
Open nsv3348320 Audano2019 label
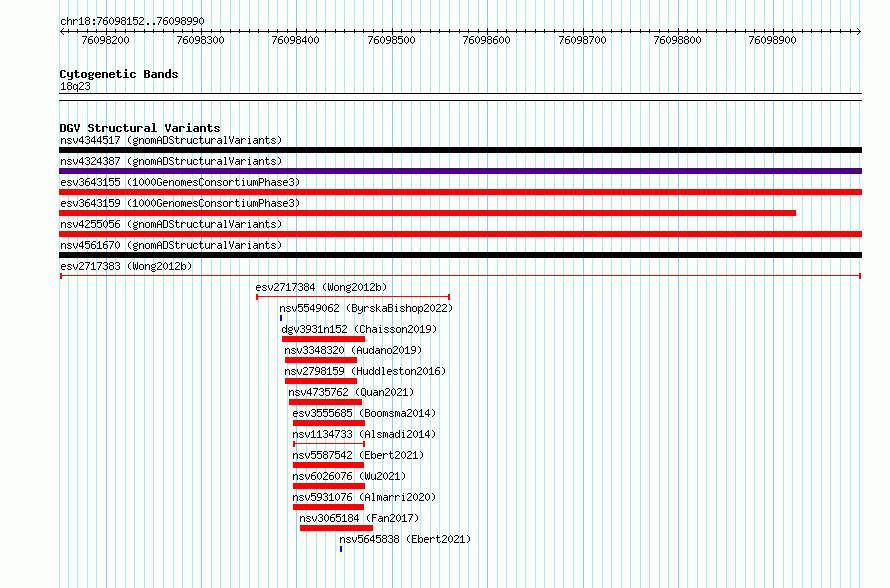point(353,350)
